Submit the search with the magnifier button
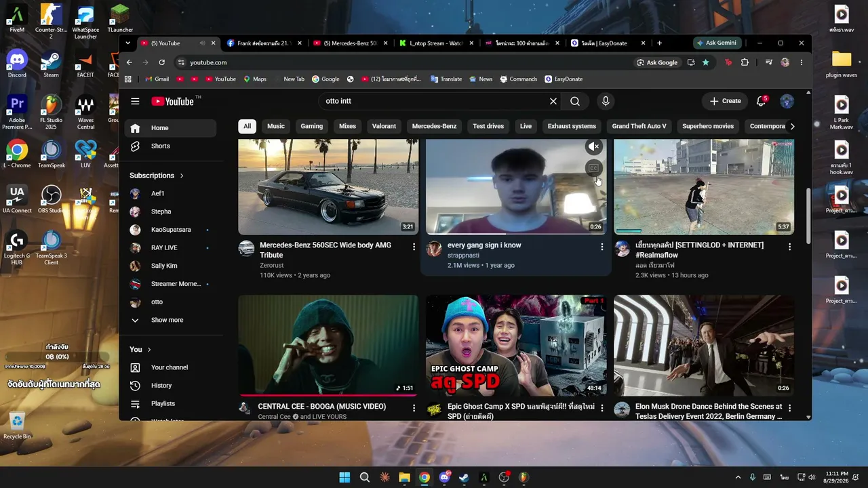 pyautogui.click(x=575, y=101)
